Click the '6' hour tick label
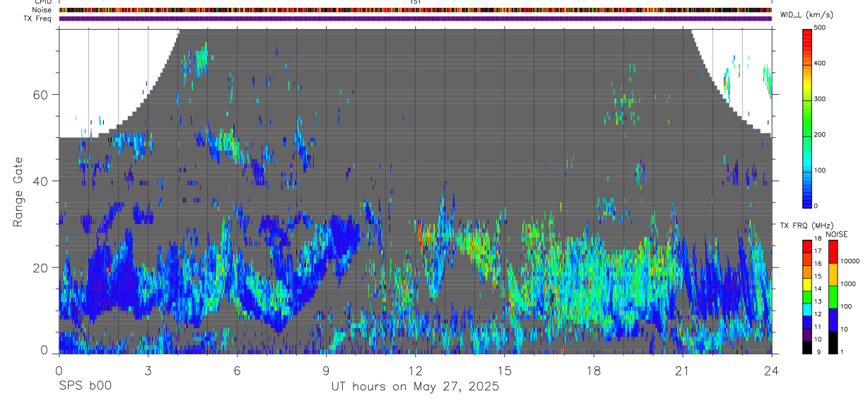 click(x=237, y=370)
